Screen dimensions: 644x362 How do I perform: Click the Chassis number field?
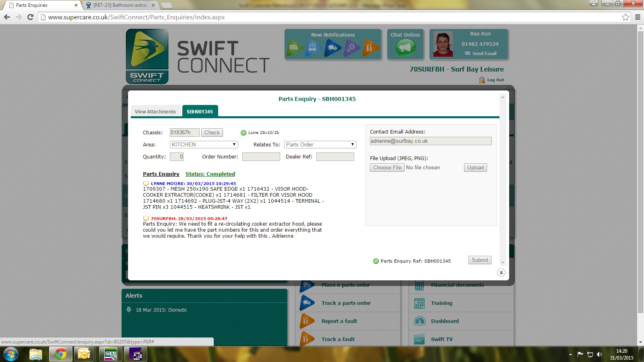pos(184,132)
